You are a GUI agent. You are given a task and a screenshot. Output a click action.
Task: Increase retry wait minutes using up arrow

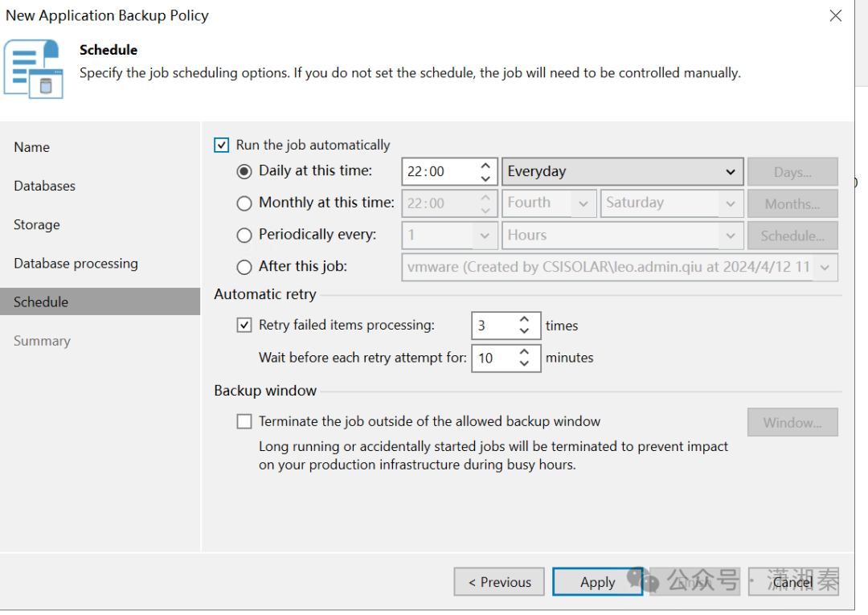(x=524, y=351)
